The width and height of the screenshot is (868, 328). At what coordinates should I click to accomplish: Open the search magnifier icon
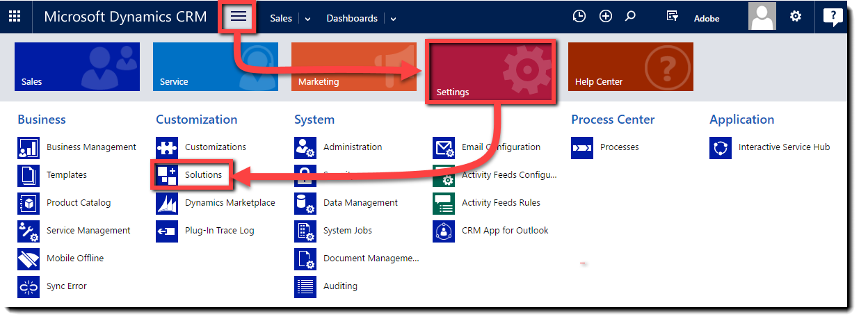tap(631, 17)
